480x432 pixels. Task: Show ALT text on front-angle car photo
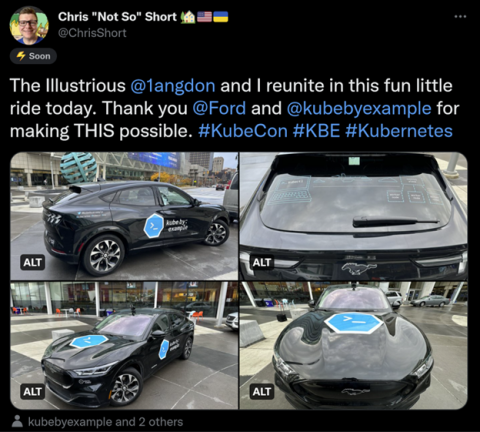click(32, 391)
